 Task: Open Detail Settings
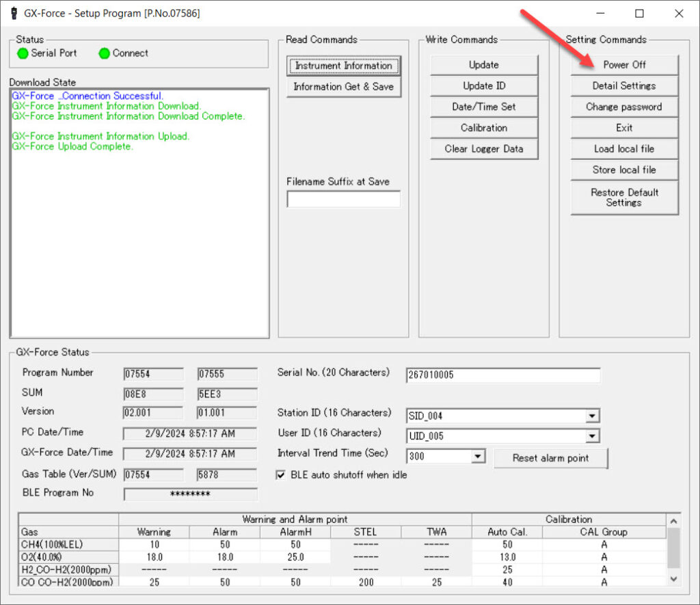623,85
